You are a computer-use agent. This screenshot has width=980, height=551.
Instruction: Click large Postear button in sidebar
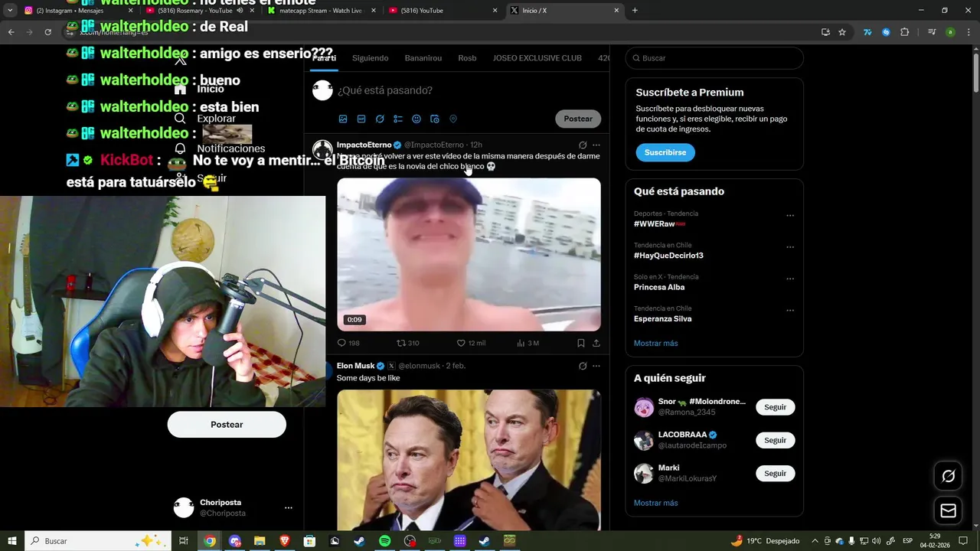227,425
